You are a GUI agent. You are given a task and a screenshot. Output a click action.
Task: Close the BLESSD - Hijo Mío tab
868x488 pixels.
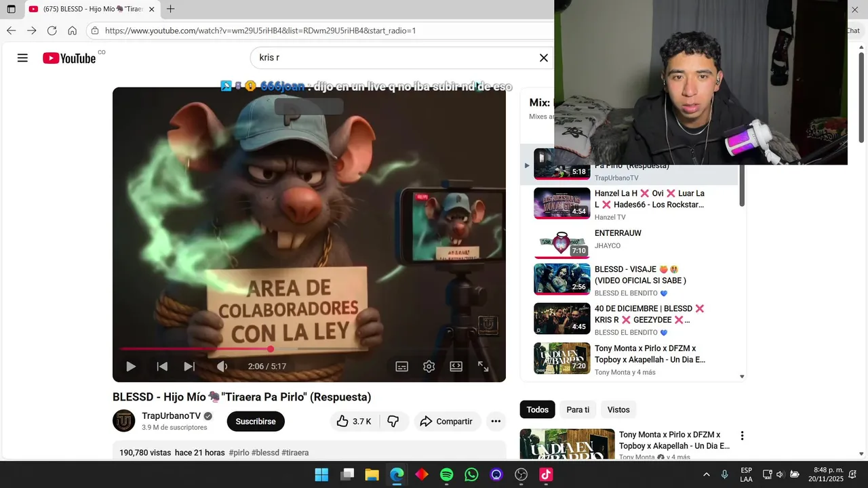pos(151,9)
